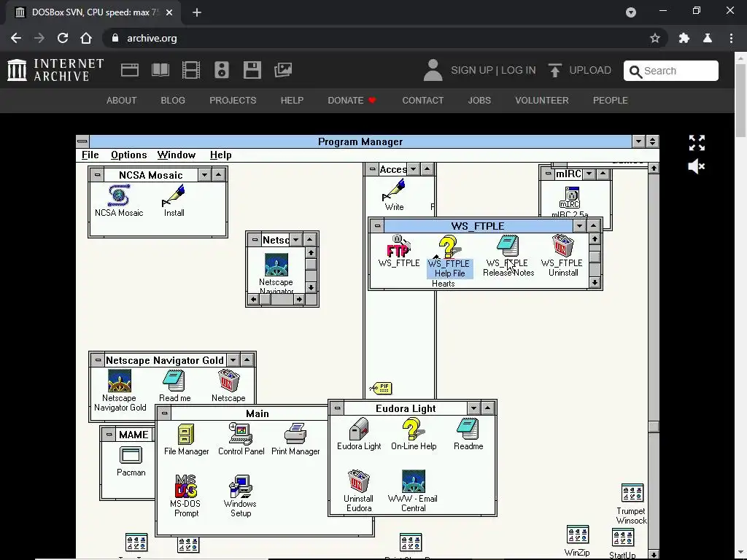
Task: Select the Pacman icon in MAME group
Action: click(131, 455)
